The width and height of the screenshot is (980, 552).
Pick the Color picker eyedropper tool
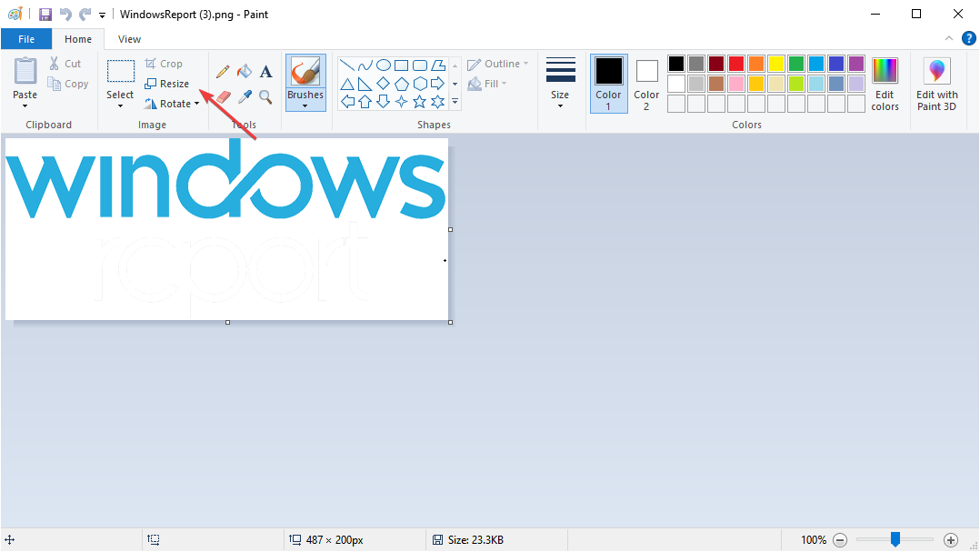coord(245,97)
